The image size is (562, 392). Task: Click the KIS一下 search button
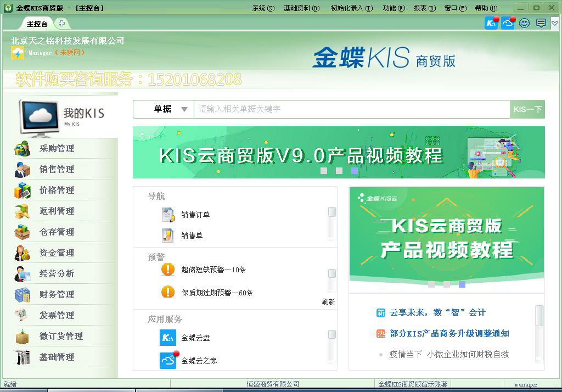coord(527,109)
